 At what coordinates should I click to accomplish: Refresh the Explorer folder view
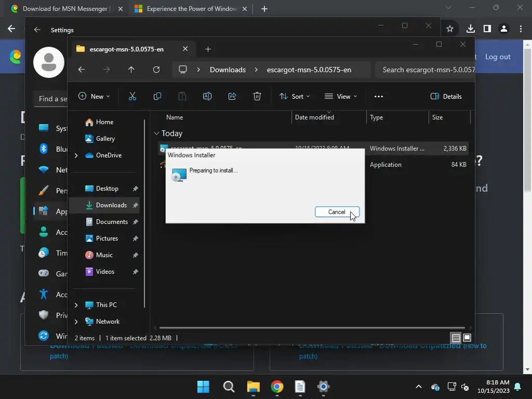156,70
